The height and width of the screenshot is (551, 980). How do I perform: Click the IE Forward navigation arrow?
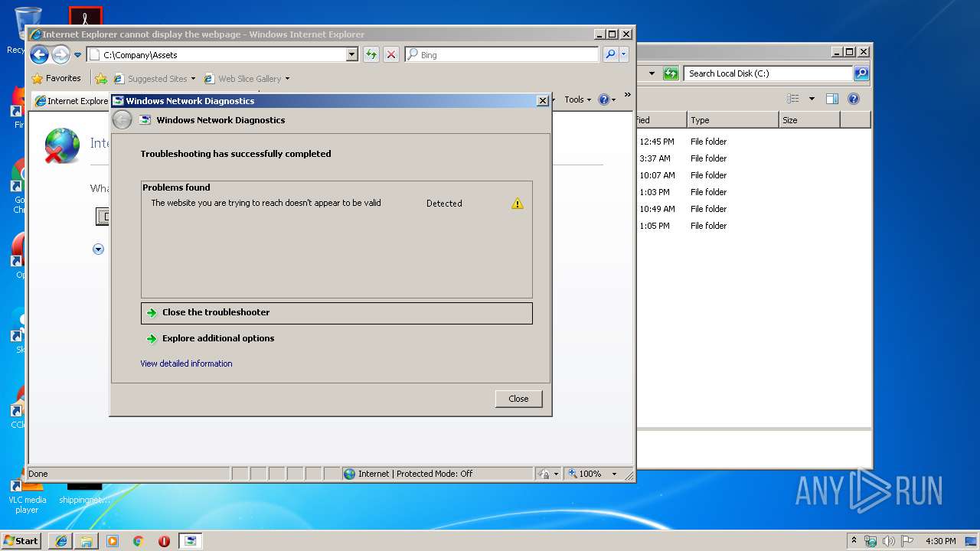click(x=60, y=54)
